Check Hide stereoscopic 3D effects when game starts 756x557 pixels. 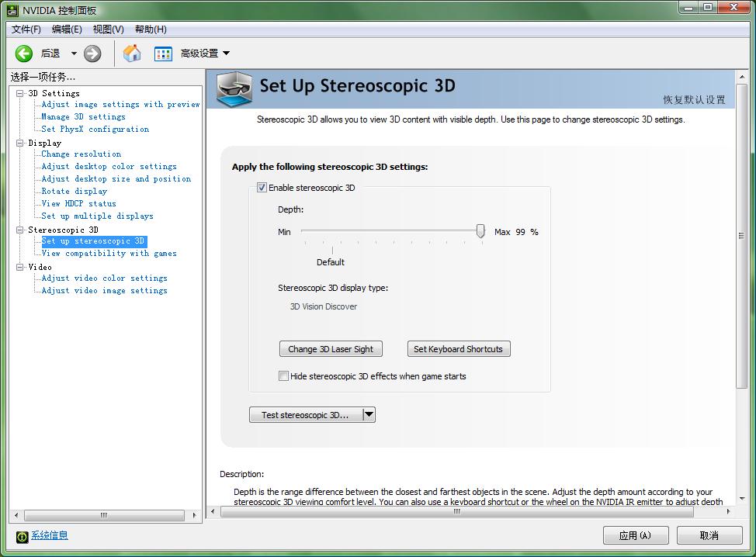283,375
